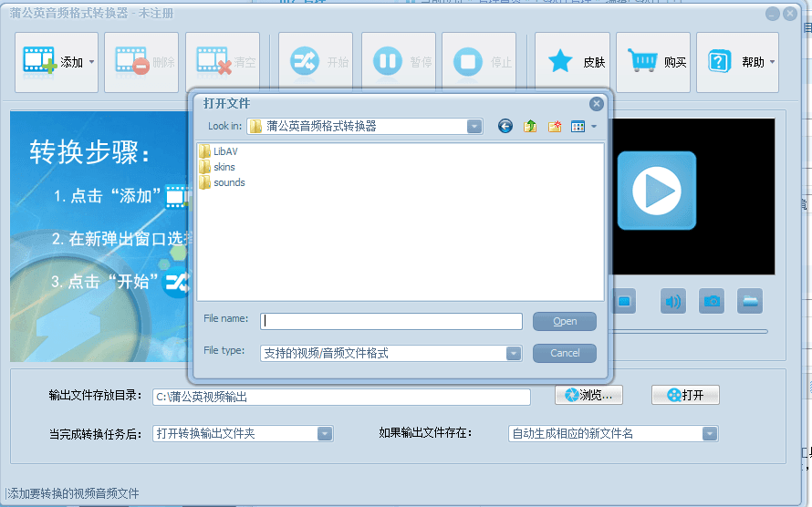
Task: Click the volume speaker icon
Action: tap(672, 301)
